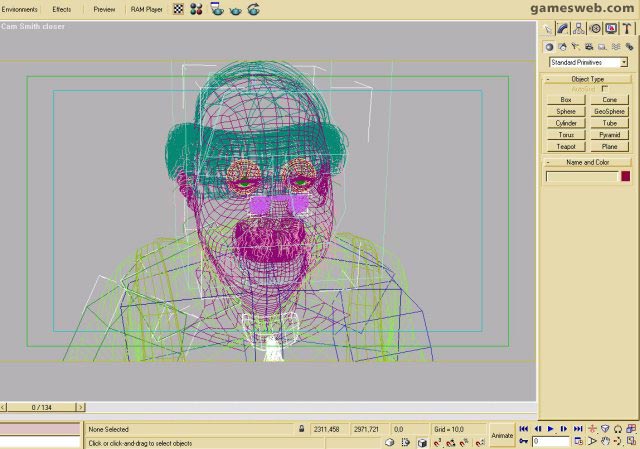This screenshot has height=449, width=640.
Task: Click the Teapot primitive button
Action: point(566,147)
